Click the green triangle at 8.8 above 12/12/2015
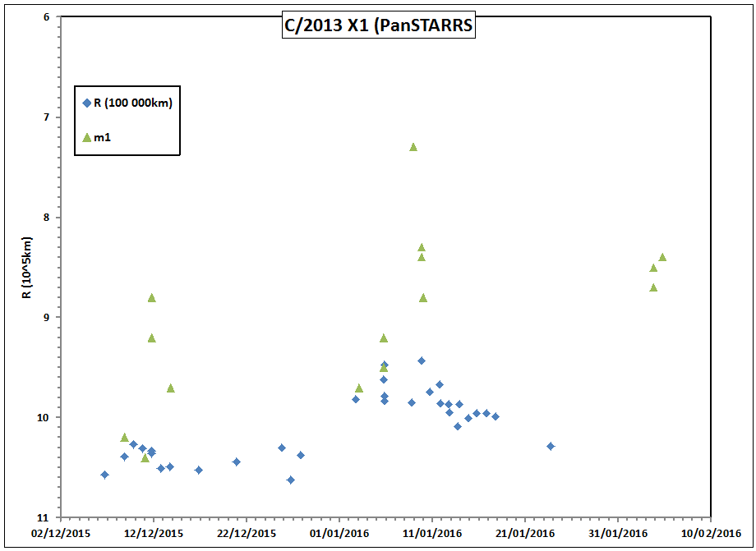This screenshot has height=551, width=756. (x=152, y=297)
